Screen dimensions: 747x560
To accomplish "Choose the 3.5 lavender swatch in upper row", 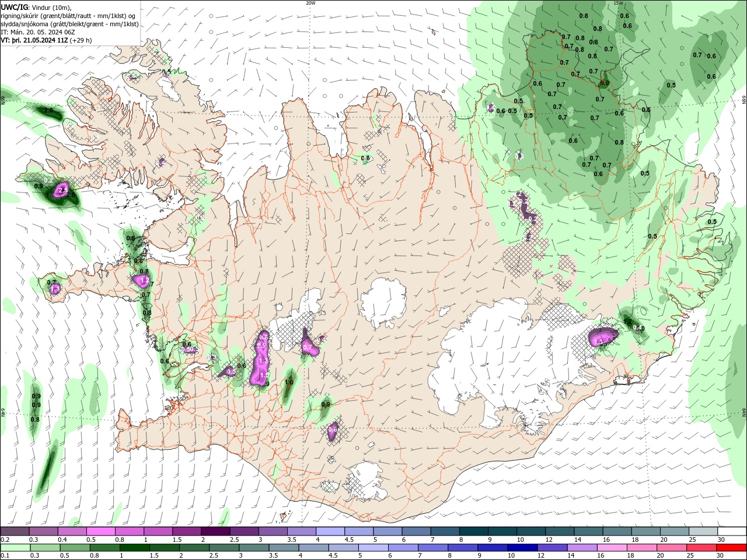I will click(302, 531).
